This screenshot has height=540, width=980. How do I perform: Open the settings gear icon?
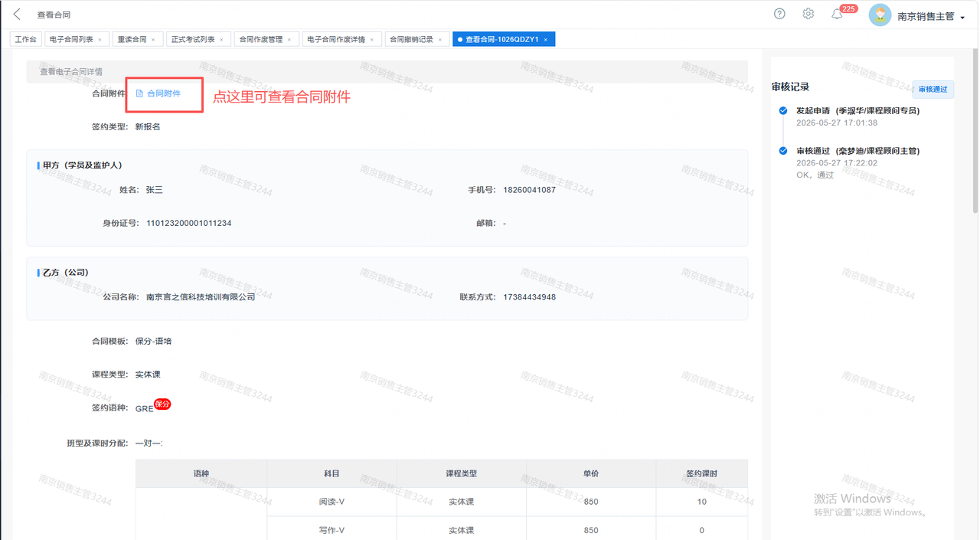point(808,14)
